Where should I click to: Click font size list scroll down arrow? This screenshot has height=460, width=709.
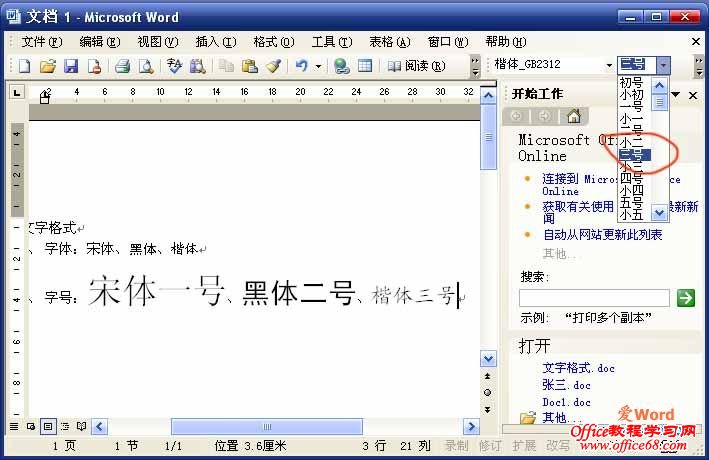tap(659, 212)
